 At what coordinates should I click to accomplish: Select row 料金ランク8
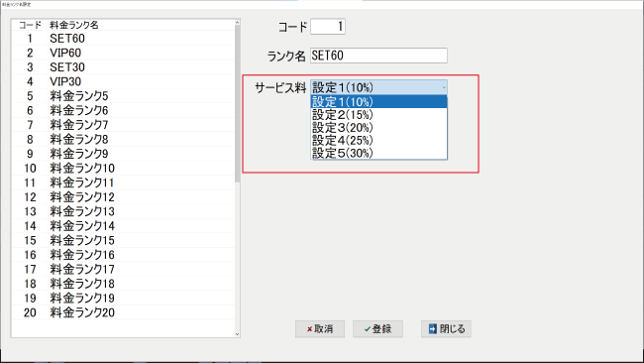123,139
